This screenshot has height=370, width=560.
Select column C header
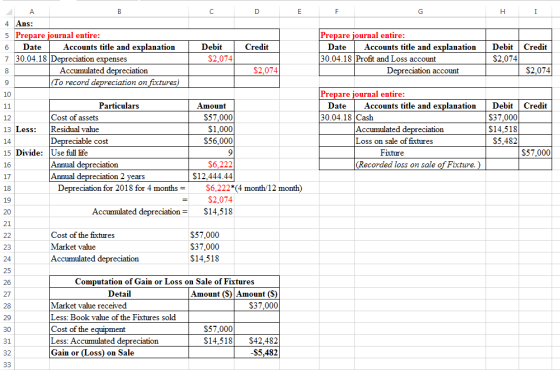[x=211, y=11]
